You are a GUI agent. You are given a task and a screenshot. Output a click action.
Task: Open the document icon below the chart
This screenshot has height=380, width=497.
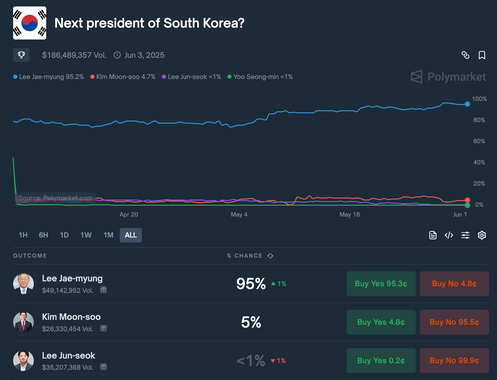tap(433, 235)
